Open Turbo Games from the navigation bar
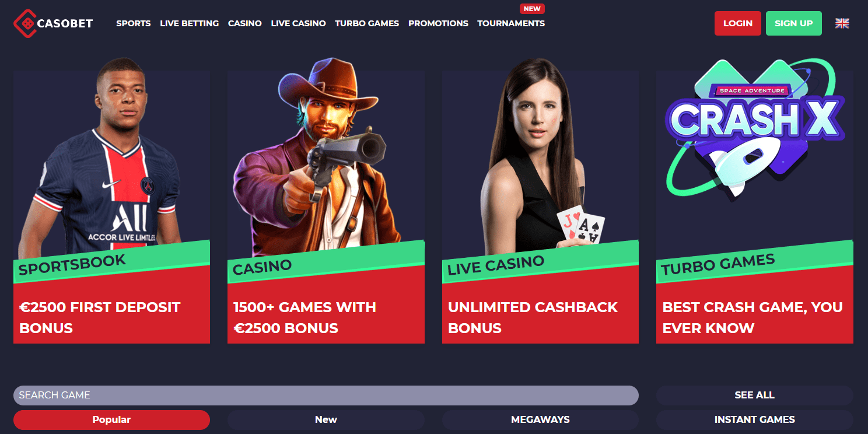 tap(367, 23)
